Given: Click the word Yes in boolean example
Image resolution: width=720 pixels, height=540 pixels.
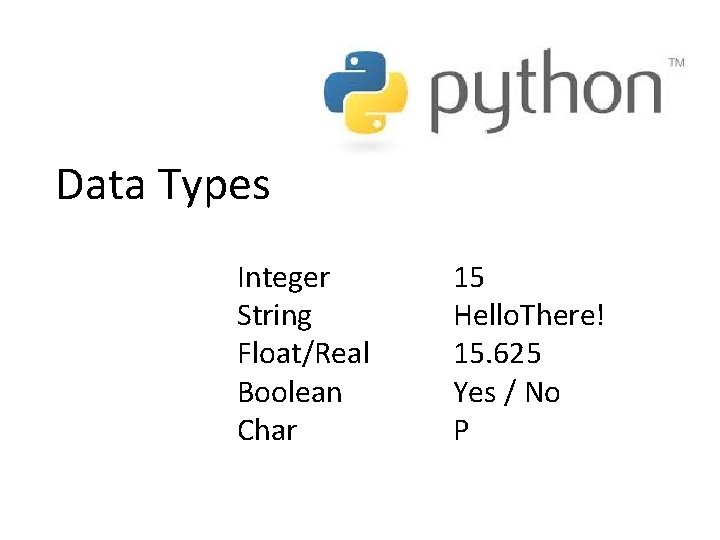Looking at the screenshot, I should [475, 392].
